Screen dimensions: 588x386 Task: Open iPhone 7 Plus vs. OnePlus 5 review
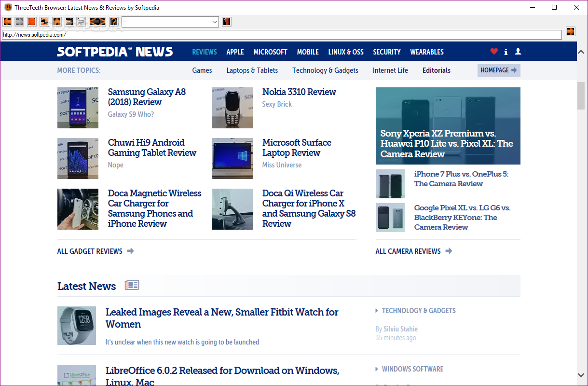click(461, 179)
